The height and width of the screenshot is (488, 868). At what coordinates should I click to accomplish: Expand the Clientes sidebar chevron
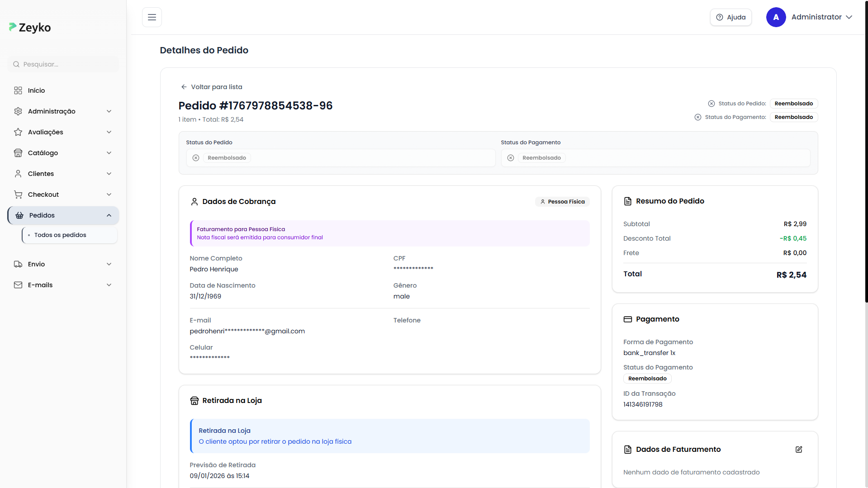tap(109, 174)
